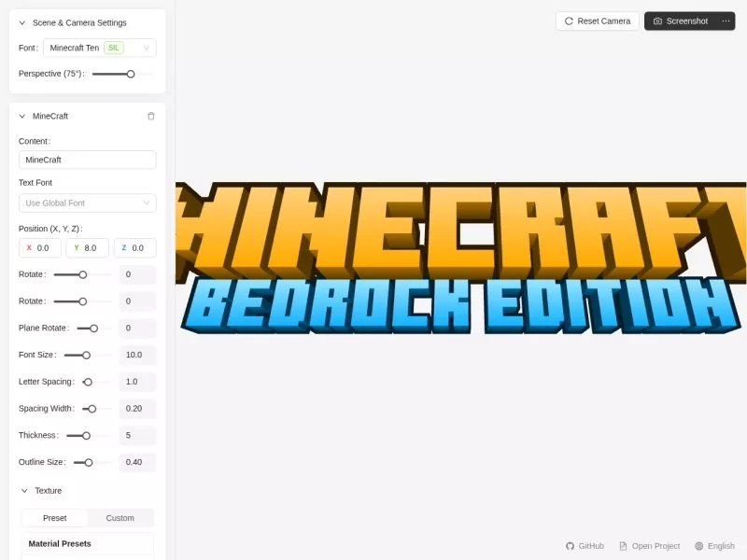Open the Font dropdown showing Minecraft Ten
The width and height of the screenshot is (747, 560).
pos(100,48)
